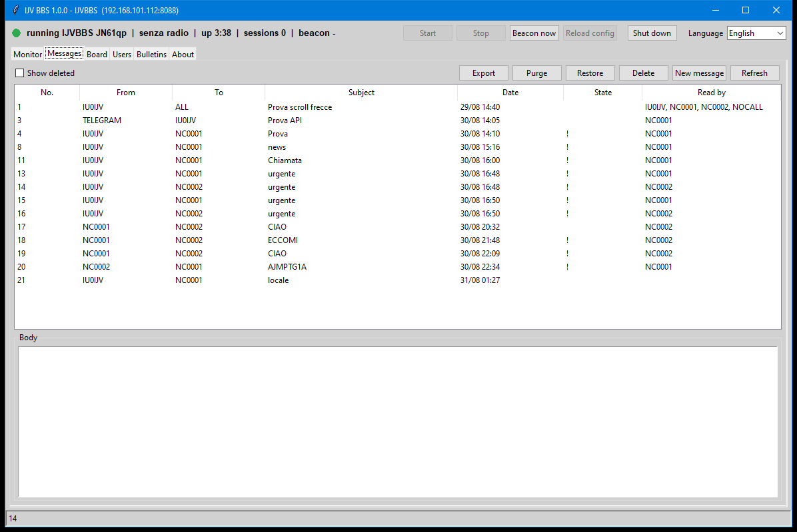
Task: Open the Board tab
Action: (97, 55)
